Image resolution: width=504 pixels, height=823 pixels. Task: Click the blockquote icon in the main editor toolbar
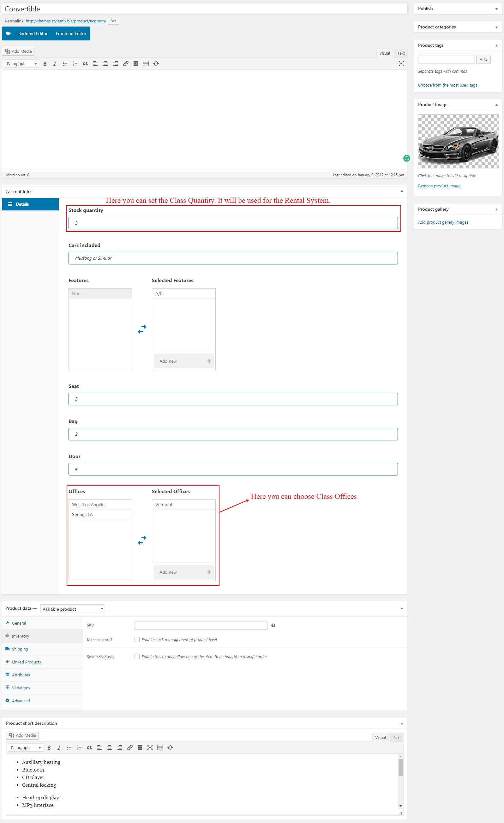coord(86,64)
